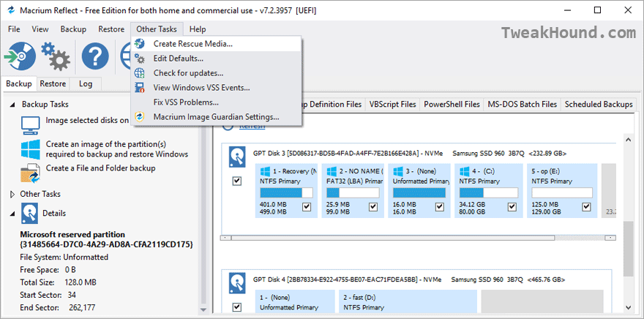Open the File menu
This screenshot has height=319, width=644.
[14, 29]
